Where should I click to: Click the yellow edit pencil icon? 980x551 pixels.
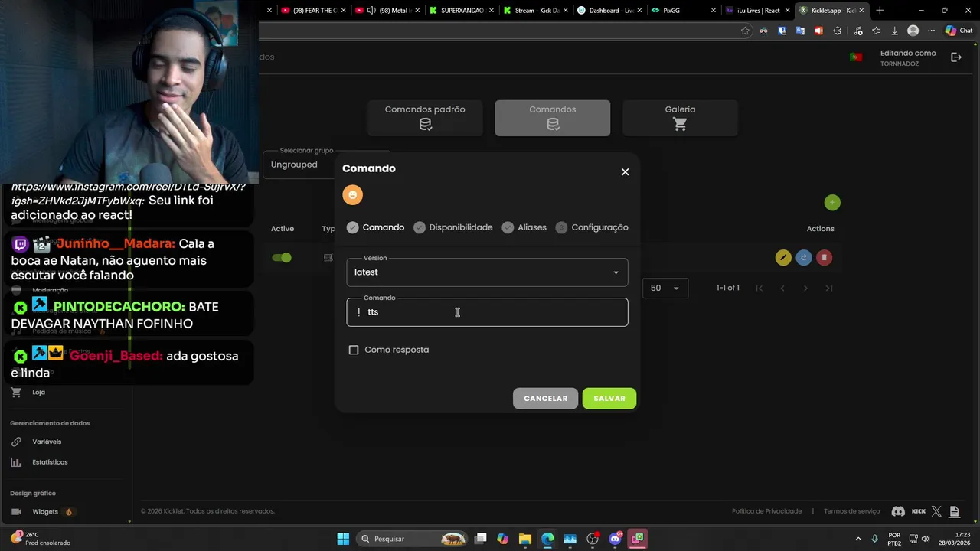(782, 258)
